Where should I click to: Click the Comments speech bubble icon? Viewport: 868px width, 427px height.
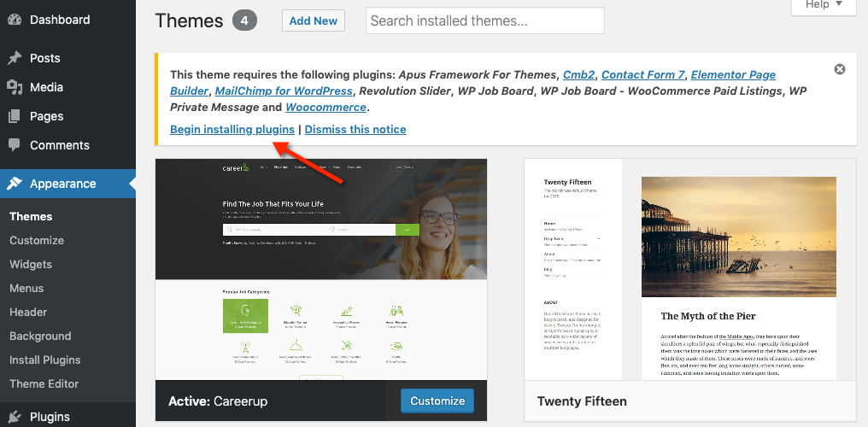[x=15, y=145]
